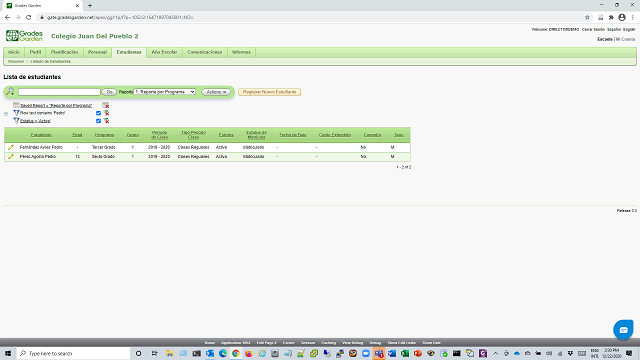The image size is (640, 360).
Task: Open the magnifier search column selector
Action: (10, 91)
